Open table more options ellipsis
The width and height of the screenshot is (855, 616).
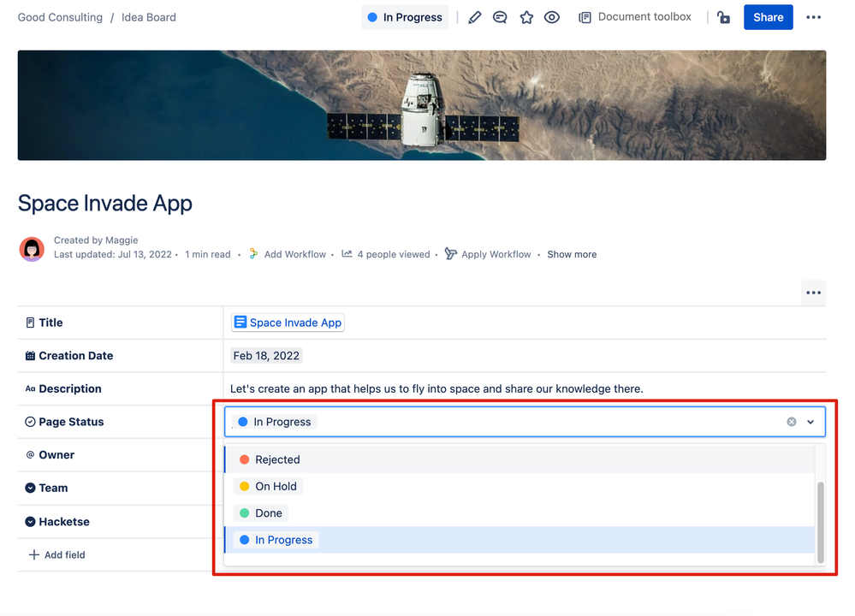click(x=813, y=293)
